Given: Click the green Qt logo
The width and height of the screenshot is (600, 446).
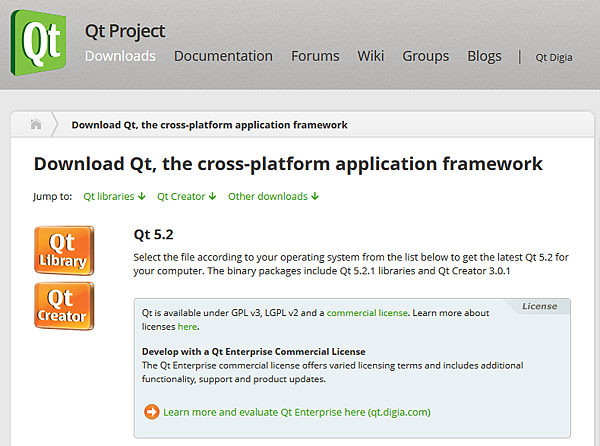Looking at the screenshot, I should [38, 42].
